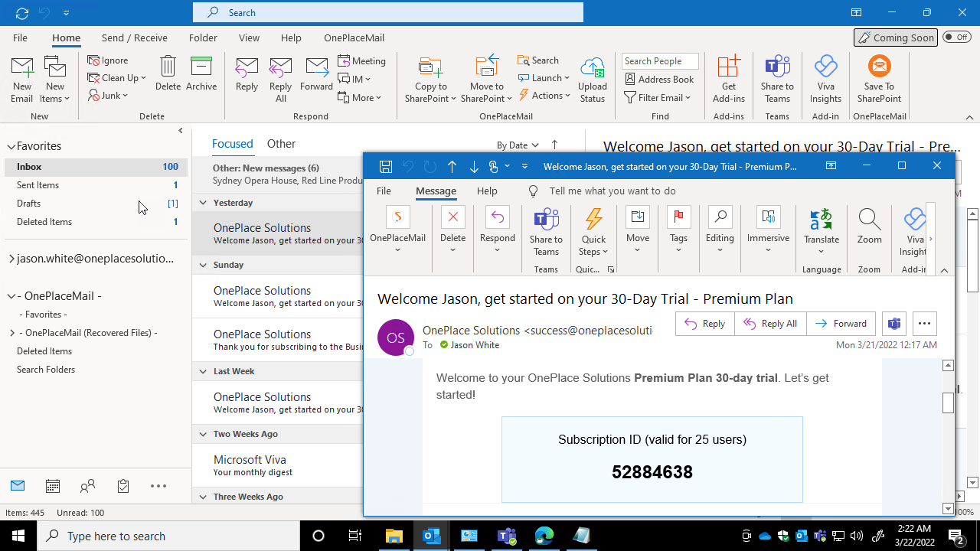Open the Sent Items folder
The width and height of the screenshot is (980, 551).
[x=95, y=184]
